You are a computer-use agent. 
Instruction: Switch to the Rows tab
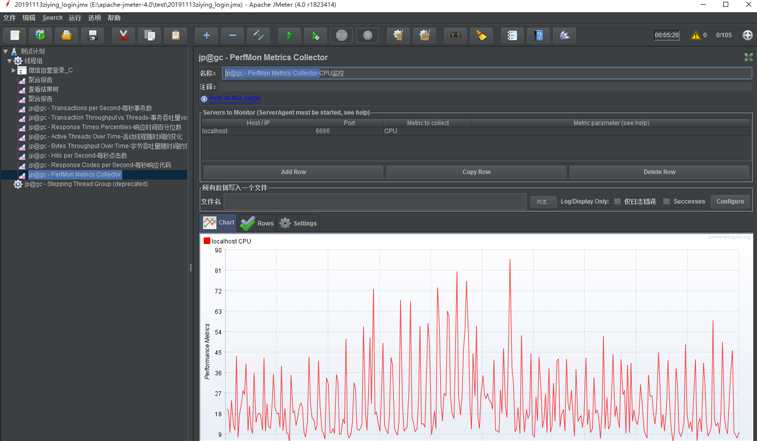(x=257, y=223)
